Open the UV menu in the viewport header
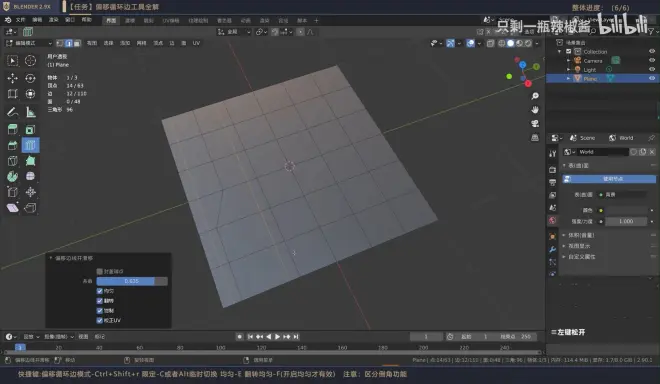 pos(196,43)
